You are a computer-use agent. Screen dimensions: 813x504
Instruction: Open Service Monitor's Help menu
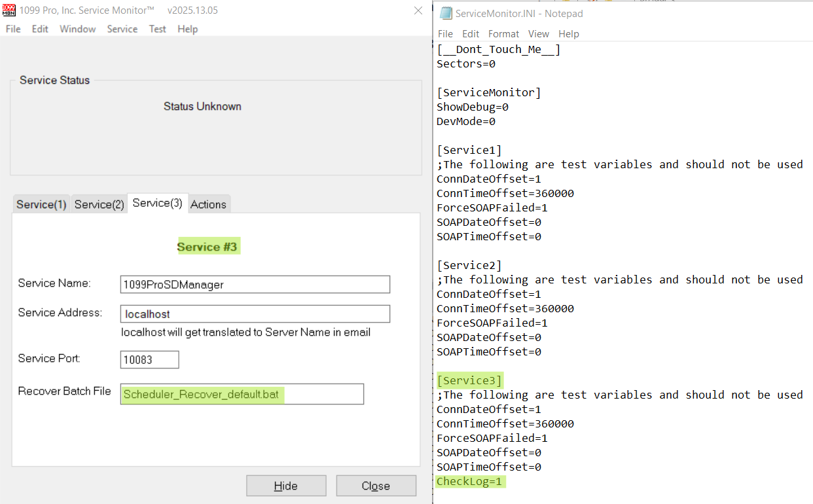pyautogui.click(x=187, y=29)
